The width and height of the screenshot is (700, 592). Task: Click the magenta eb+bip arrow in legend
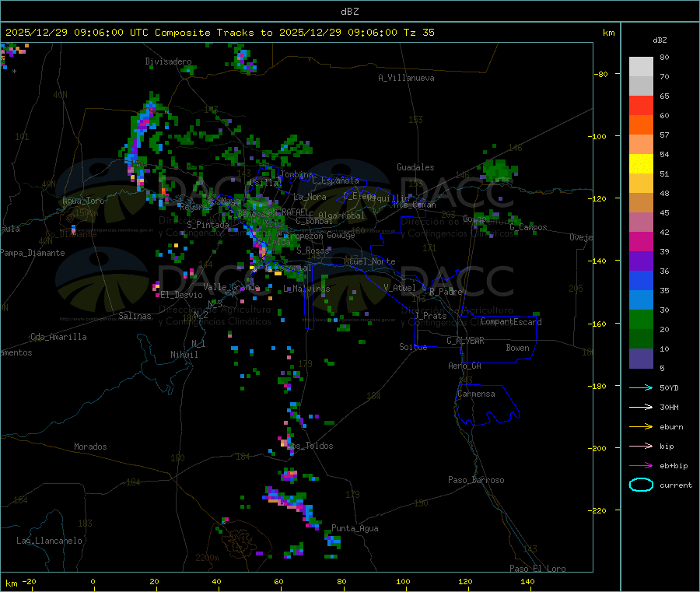pyautogui.click(x=641, y=466)
